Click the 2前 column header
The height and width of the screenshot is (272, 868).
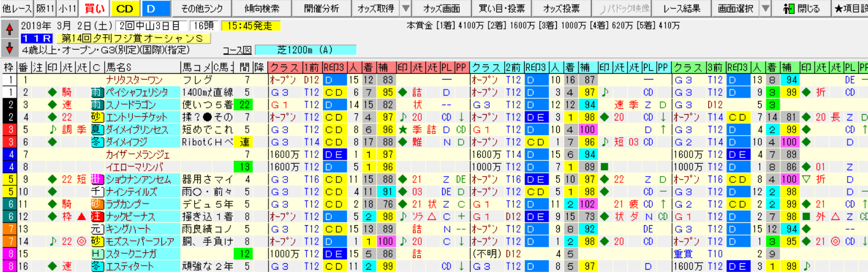click(514, 66)
